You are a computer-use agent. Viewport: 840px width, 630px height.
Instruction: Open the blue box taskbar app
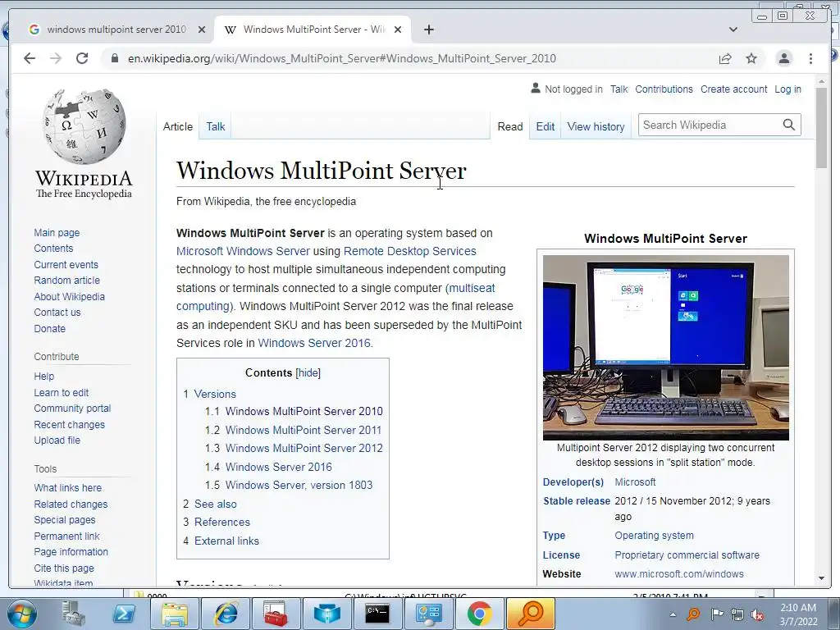click(x=326, y=614)
